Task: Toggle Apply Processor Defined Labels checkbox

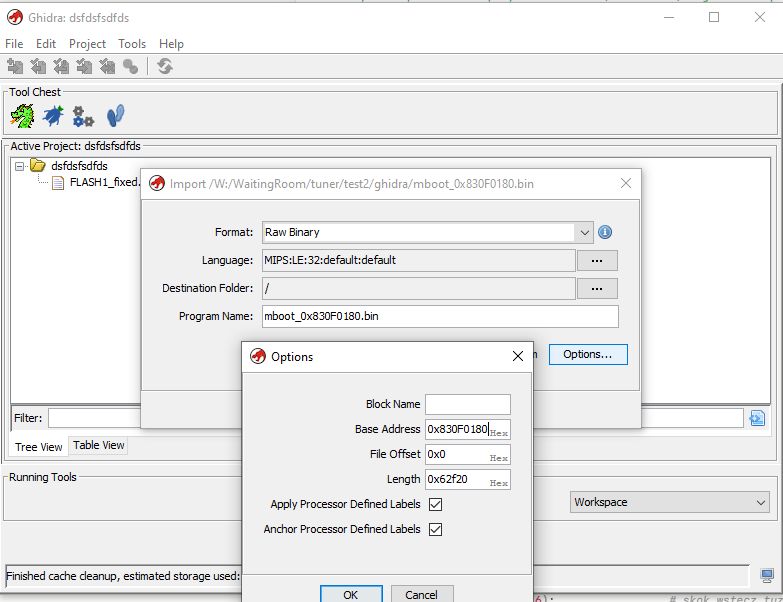Action: tap(435, 504)
